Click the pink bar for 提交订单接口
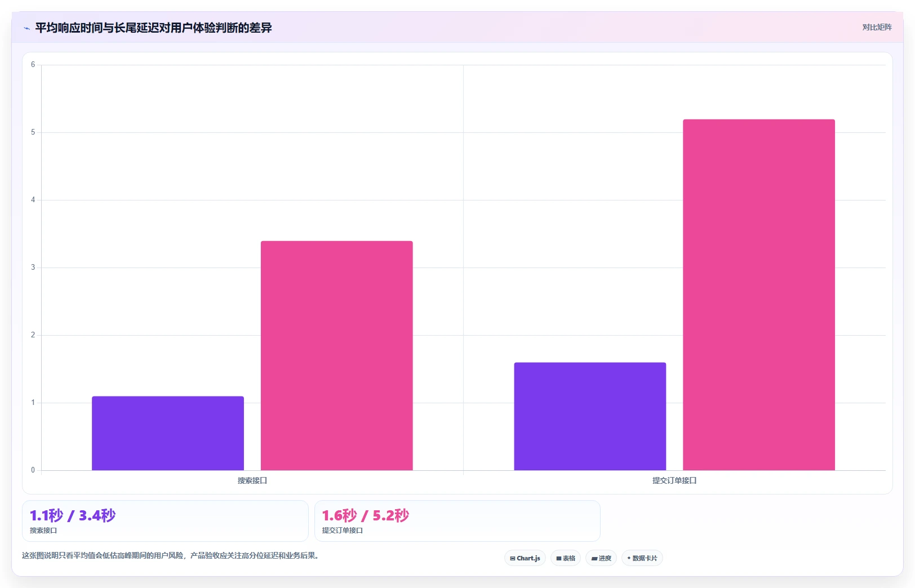The height and width of the screenshot is (588, 915). pyautogui.click(x=759, y=295)
